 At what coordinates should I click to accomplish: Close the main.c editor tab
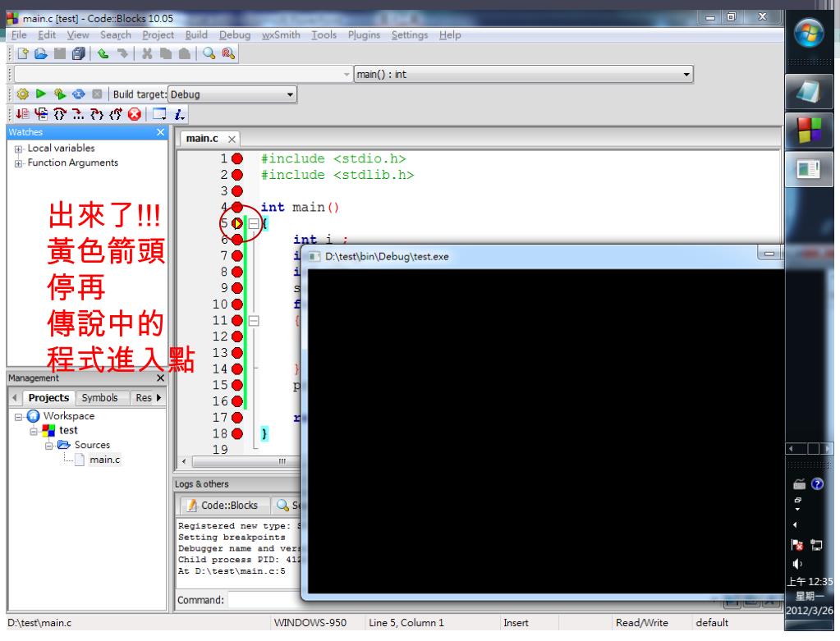[232, 140]
